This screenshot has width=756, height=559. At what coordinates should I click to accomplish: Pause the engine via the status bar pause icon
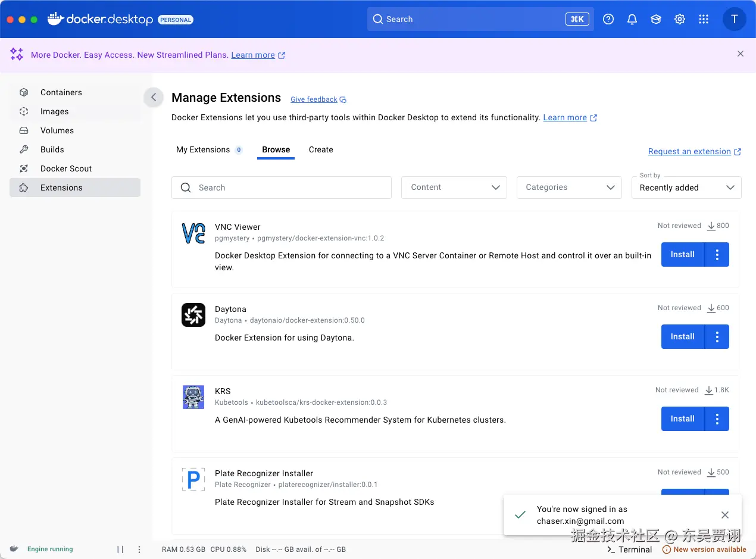coord(120,549)
